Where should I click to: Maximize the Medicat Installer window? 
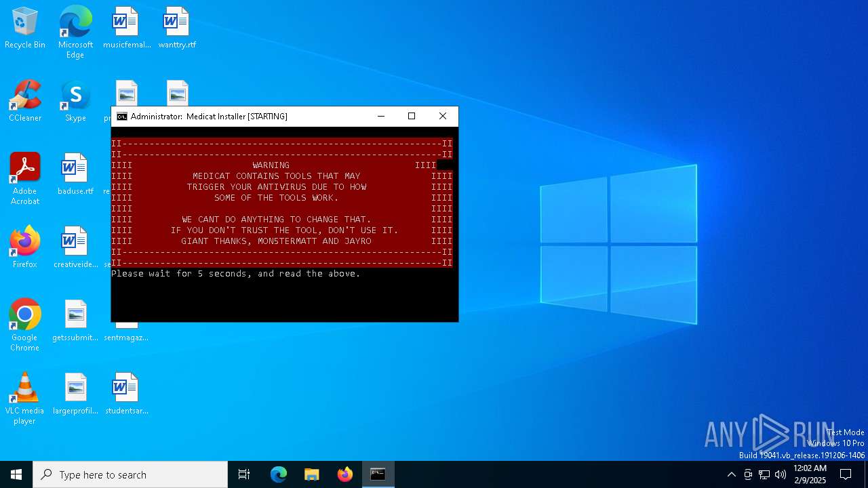412,117
